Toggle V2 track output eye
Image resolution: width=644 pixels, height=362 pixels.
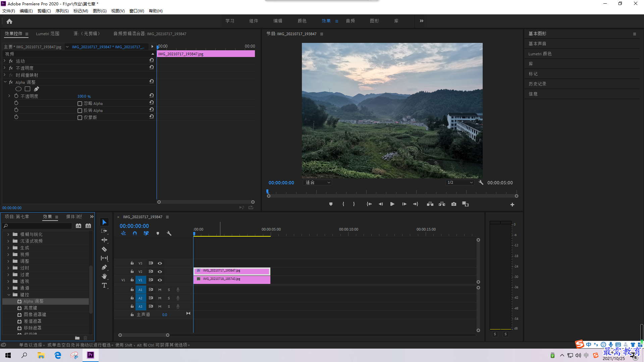160,271
